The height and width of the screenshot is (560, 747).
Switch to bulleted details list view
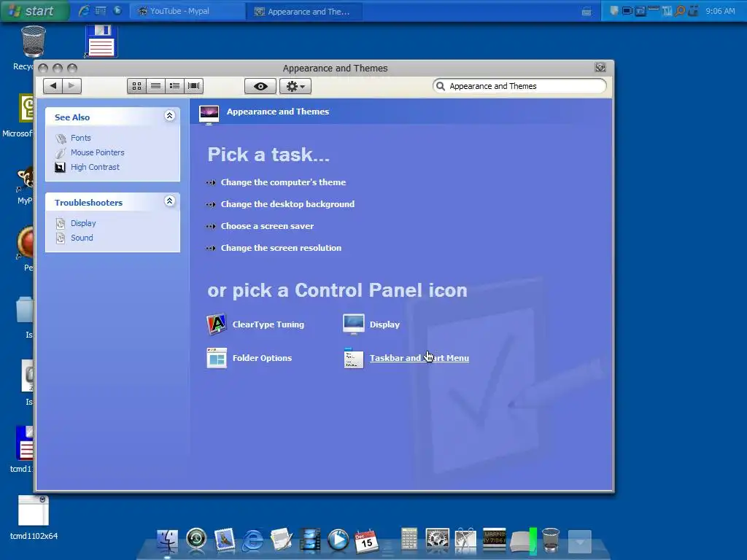click(175, 86)
